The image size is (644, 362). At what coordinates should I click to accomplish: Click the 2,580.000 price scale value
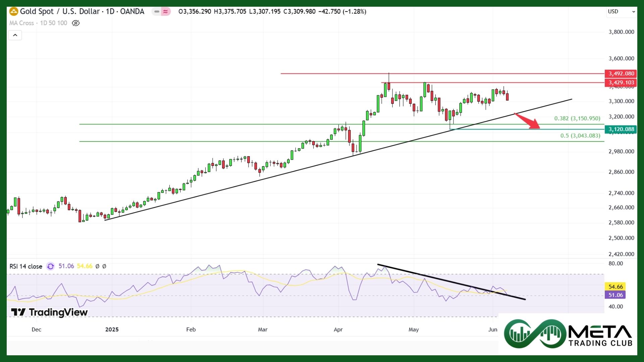coord(621,223)
